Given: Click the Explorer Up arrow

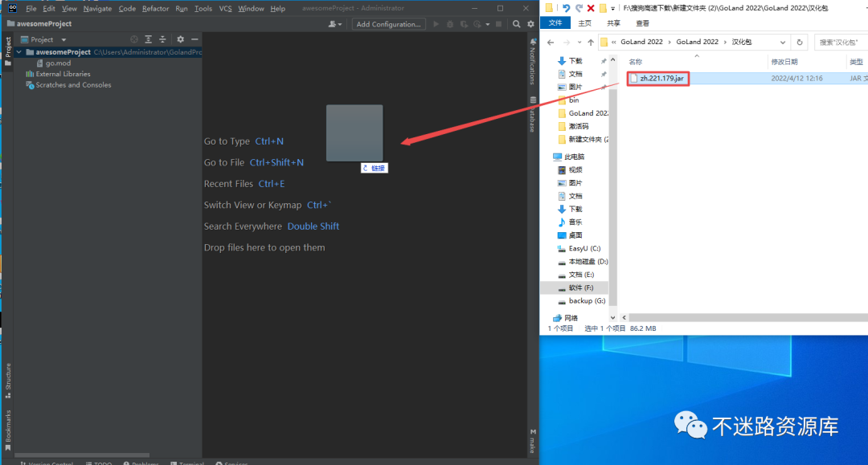Looking at the screenshot, I should pos(591,42).
